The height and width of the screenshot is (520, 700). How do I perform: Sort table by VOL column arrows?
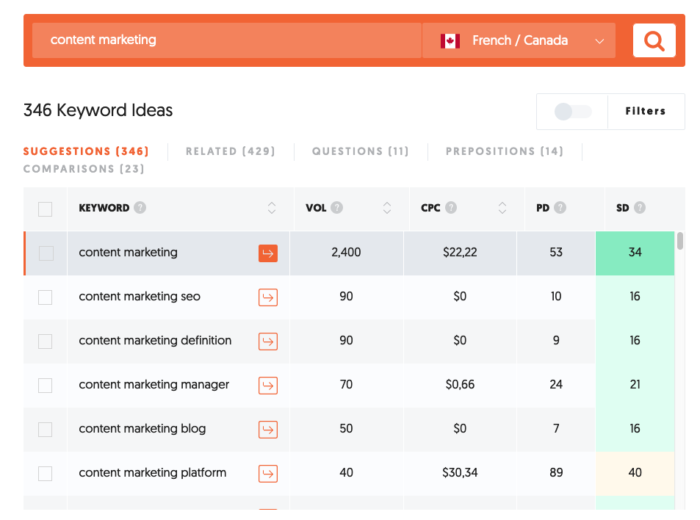pyautogui.click(x=387, y=208)
